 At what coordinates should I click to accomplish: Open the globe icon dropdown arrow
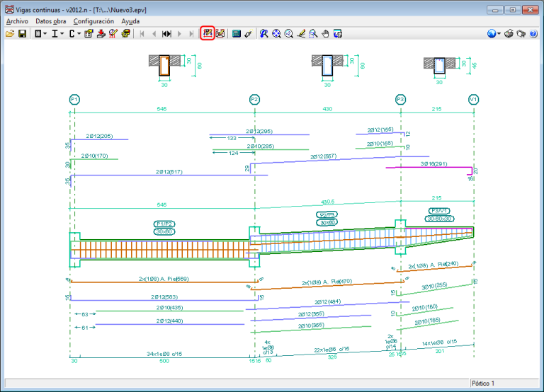coord(499,33)
